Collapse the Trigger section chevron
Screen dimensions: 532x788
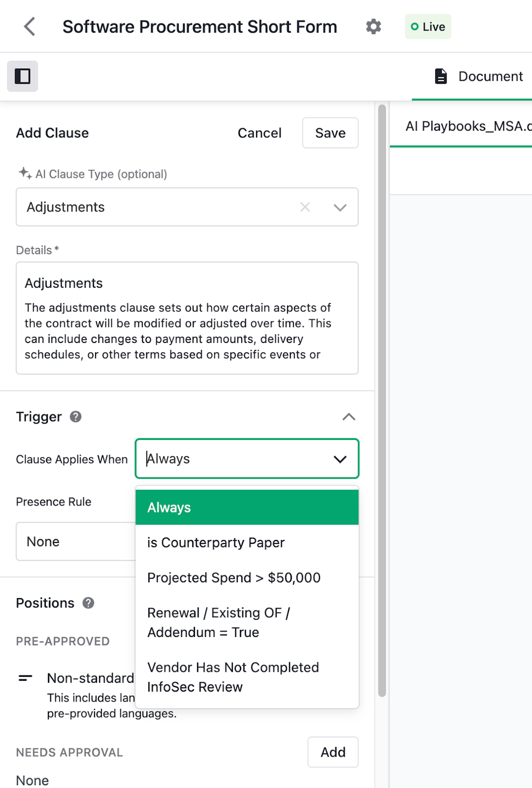click(x=349, y=417)
